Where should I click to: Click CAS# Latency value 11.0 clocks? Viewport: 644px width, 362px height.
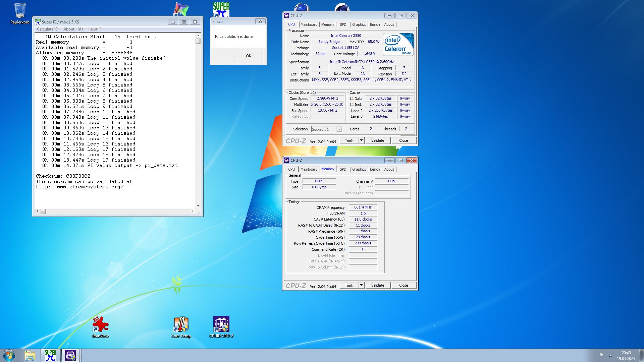point(363,219)
